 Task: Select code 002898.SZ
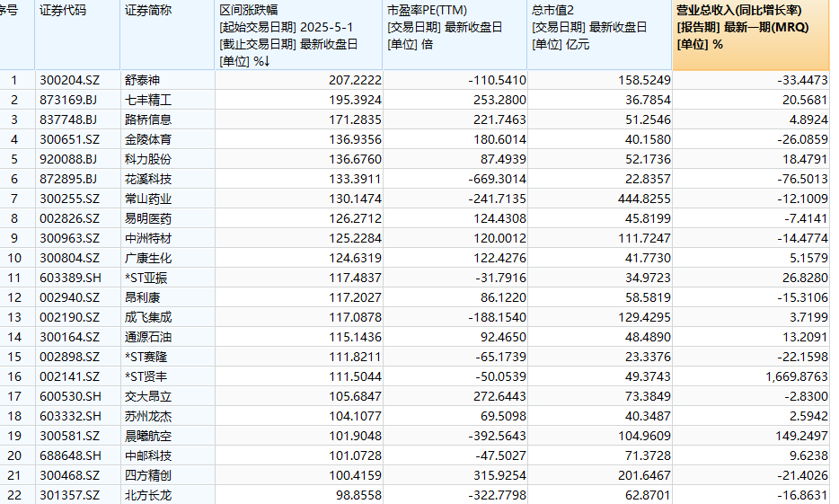(69, 358)
